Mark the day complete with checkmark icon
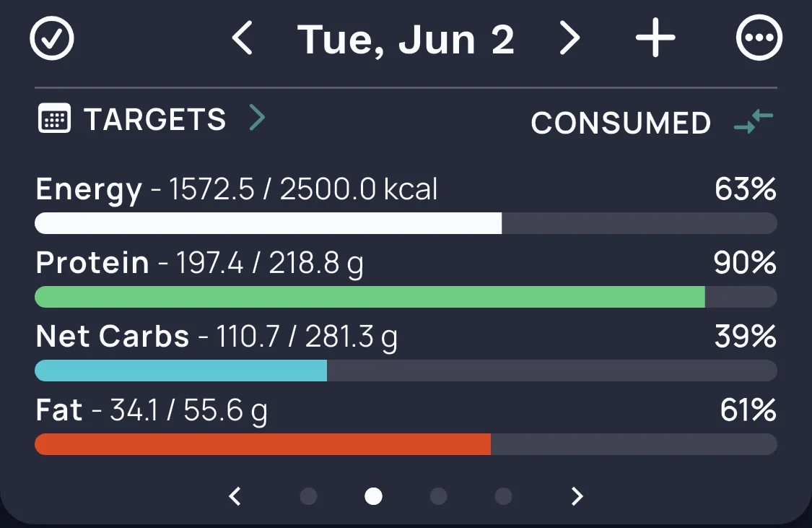The height and width of the screenshot is (528, 812). pyautogui.click(x=52, y=38)
